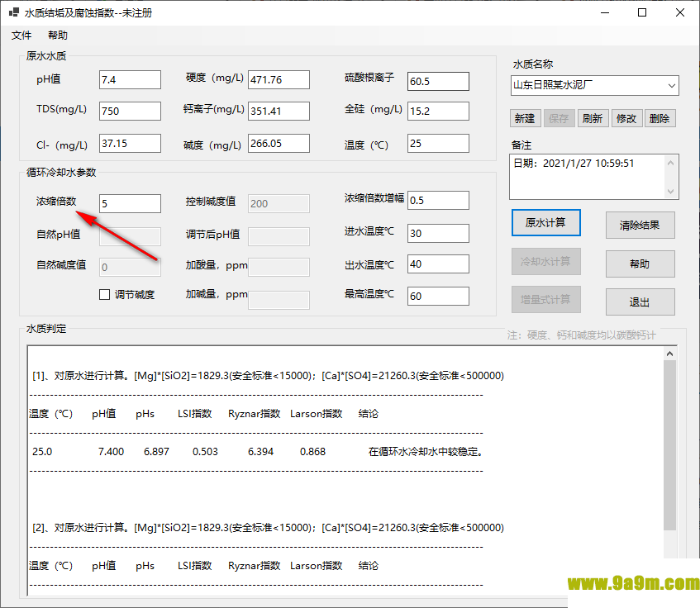Focus the 最高温度℃ input field
The width and height of the screenshot is (700, 608).
438,297
